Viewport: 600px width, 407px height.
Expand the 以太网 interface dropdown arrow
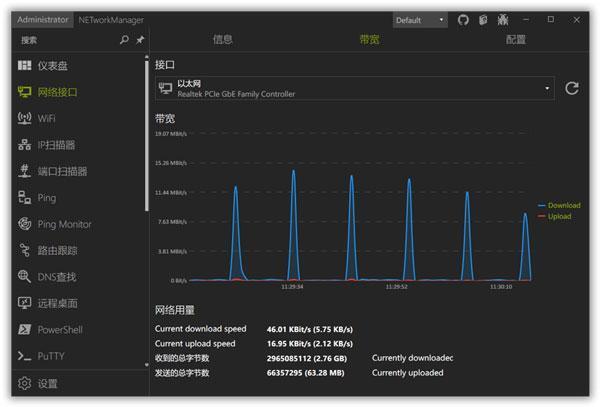(547, 88)
